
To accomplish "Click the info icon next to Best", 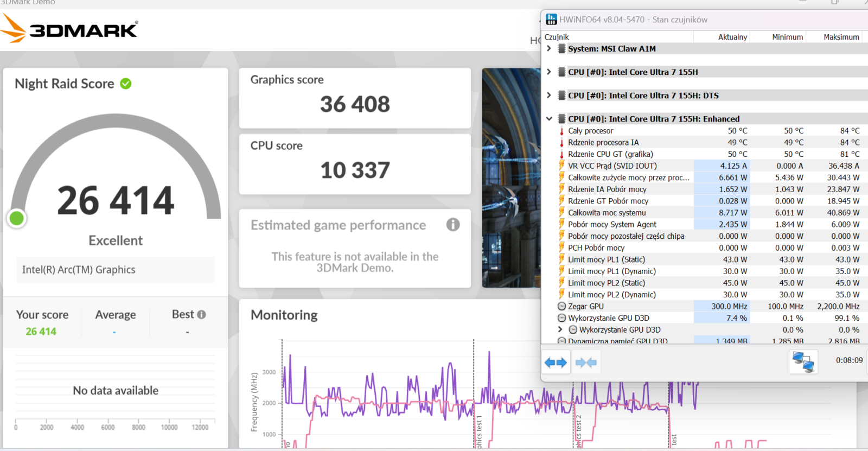I will coord(202,315).
